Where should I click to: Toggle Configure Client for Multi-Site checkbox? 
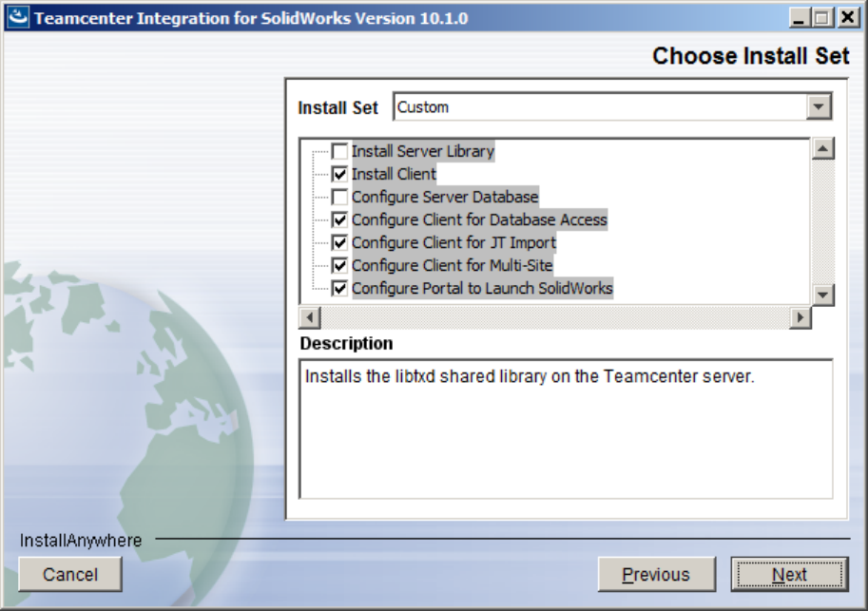pos(339,265)
